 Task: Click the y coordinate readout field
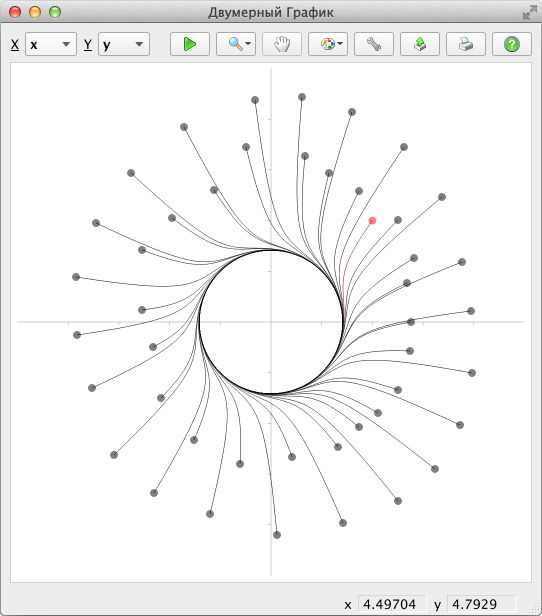click(481, 604)
